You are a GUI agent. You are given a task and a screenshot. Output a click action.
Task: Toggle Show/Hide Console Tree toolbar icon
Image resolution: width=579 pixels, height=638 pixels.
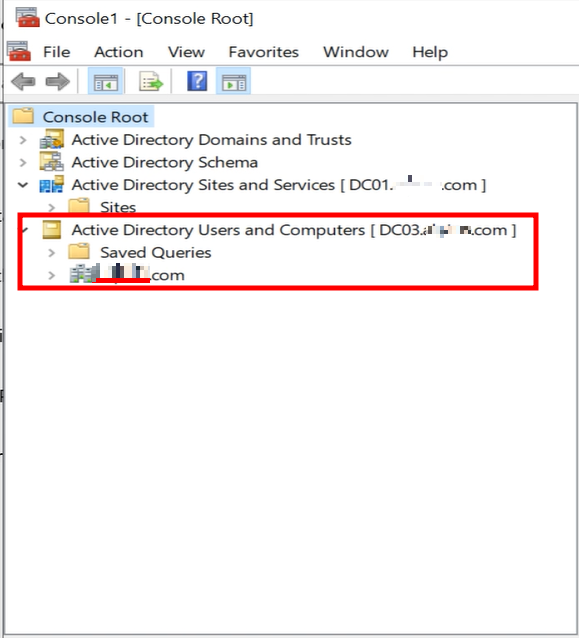click(106, 82)
